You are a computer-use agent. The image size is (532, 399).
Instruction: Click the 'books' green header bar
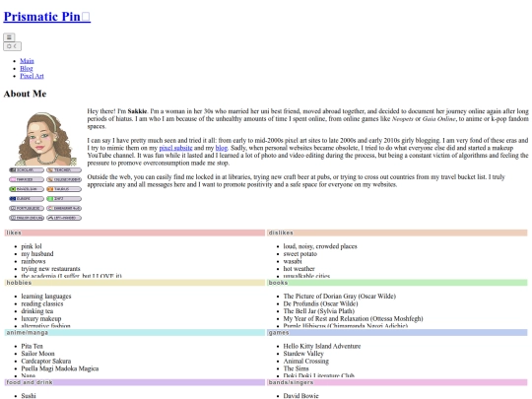click(397, 283)
